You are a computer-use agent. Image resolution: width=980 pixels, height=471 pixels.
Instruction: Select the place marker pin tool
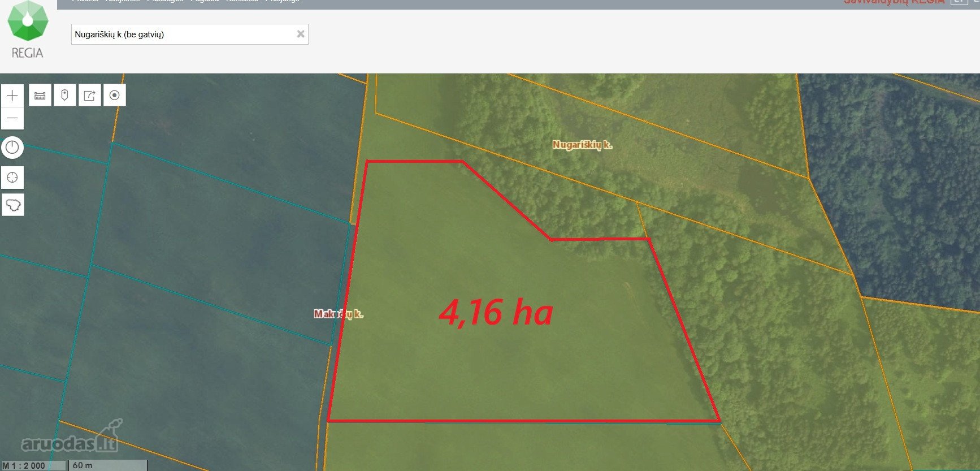tap(65, 96)
